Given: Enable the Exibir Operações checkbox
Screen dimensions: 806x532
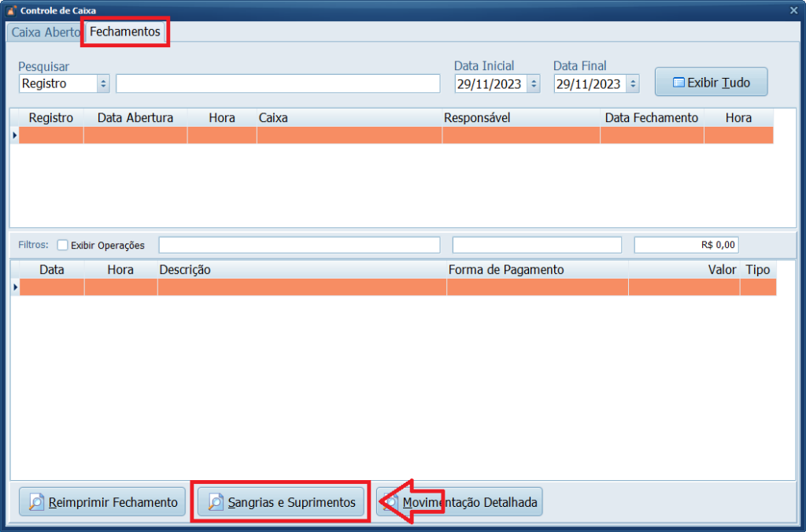Looking at the screenshot, I should (63, 246).
